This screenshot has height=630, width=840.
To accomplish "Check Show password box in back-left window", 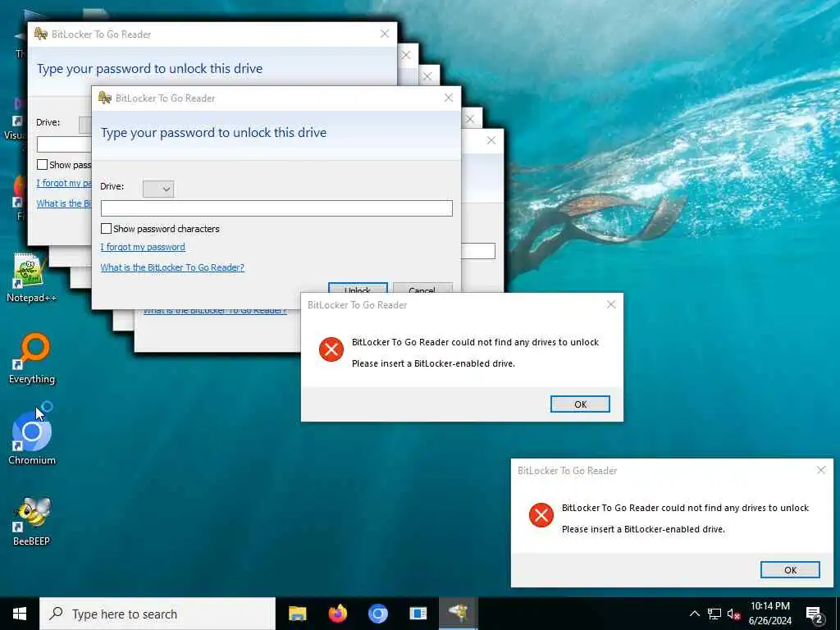I will pos(43,164).
